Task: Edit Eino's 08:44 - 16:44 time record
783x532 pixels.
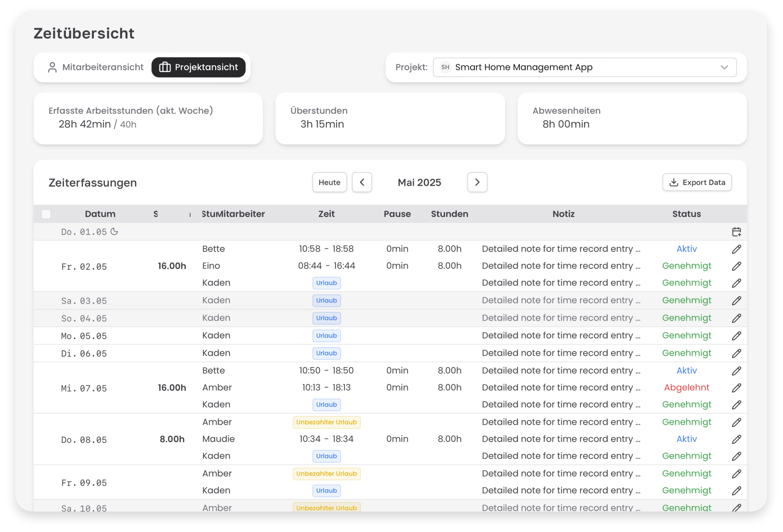Action: [x=737, y=266]
